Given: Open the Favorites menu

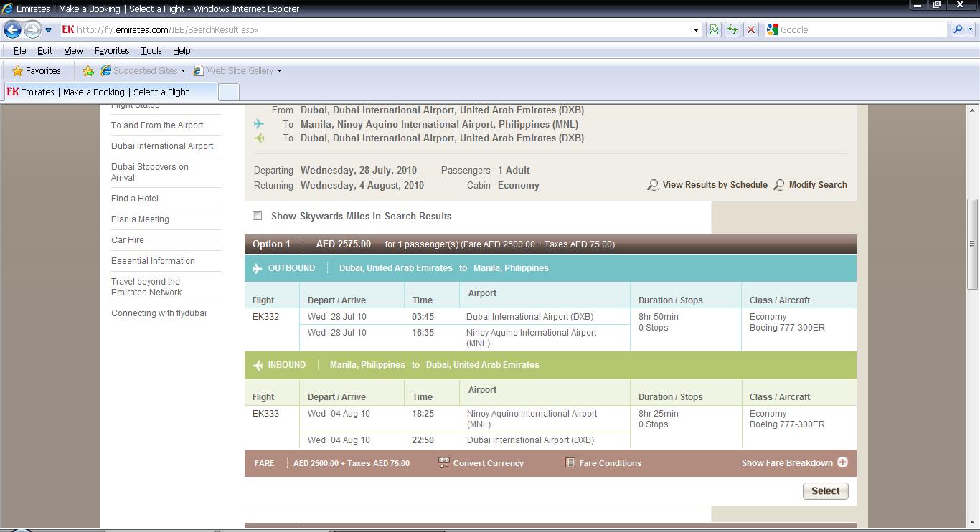Looking at the screenshot, I should pos(112,51).
